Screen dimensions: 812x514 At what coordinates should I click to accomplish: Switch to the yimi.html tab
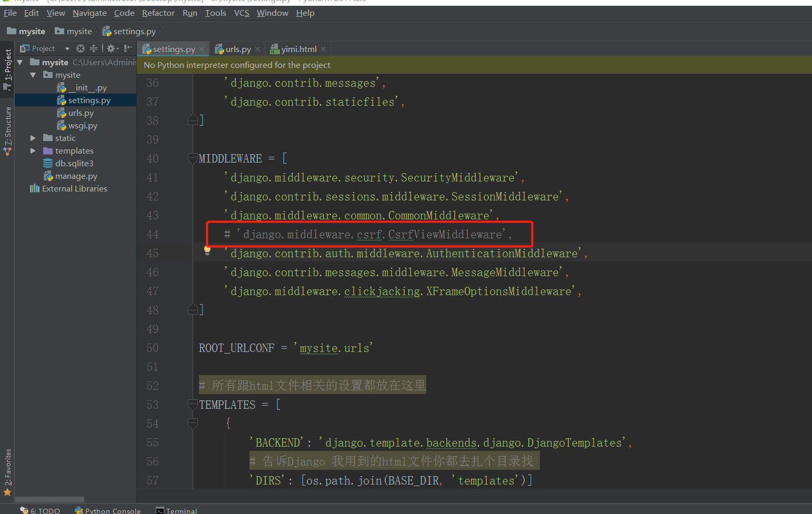click(298, 49)
